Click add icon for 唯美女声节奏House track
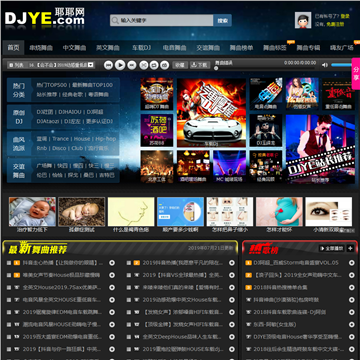 point(112,275)
